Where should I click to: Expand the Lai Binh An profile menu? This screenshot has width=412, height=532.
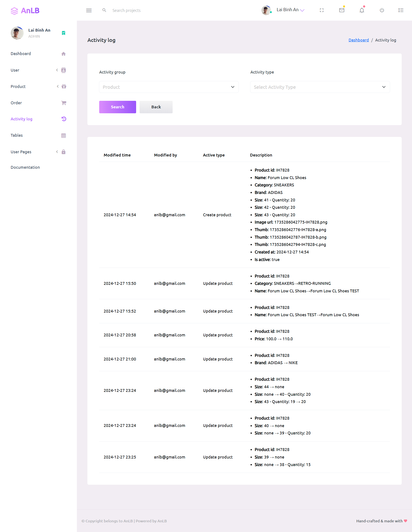coord(290,10)
